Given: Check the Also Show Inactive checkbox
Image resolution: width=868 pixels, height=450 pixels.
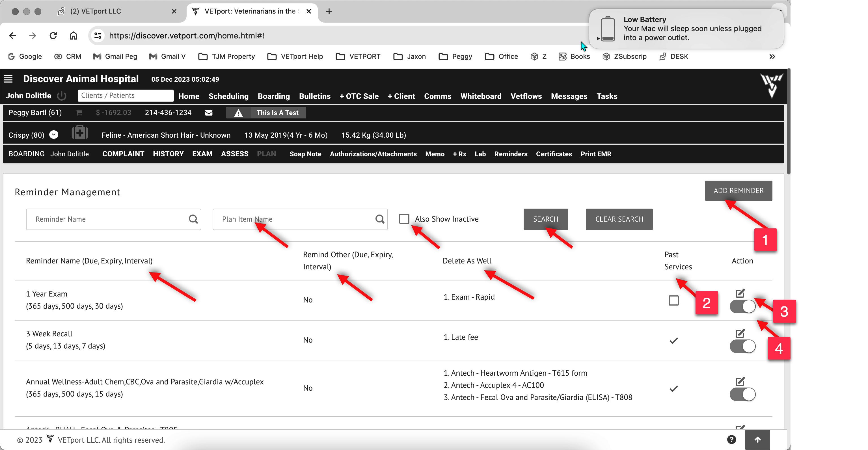Looking at the screenshot, I should [404, 218].
